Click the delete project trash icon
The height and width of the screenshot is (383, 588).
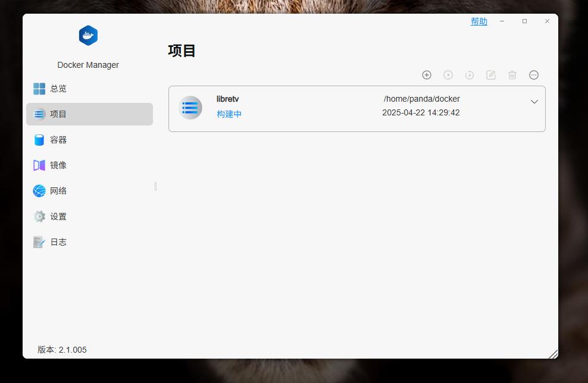click(x=512, y=75)
